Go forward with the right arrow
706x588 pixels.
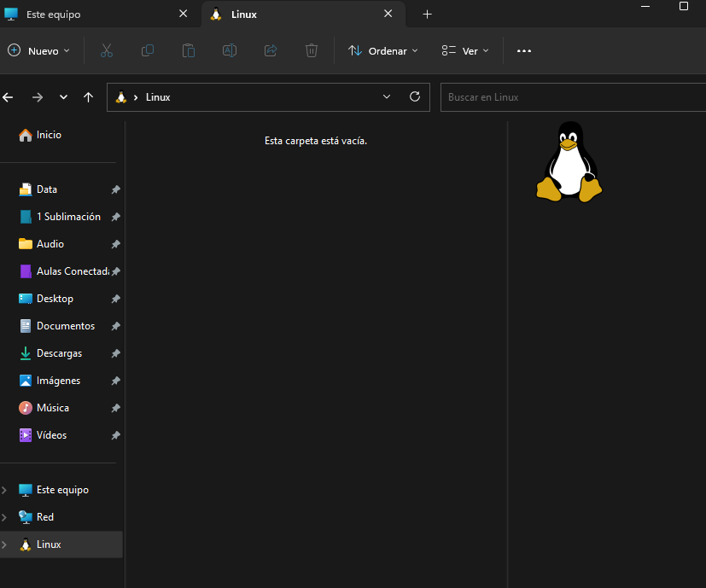(38, 97)
